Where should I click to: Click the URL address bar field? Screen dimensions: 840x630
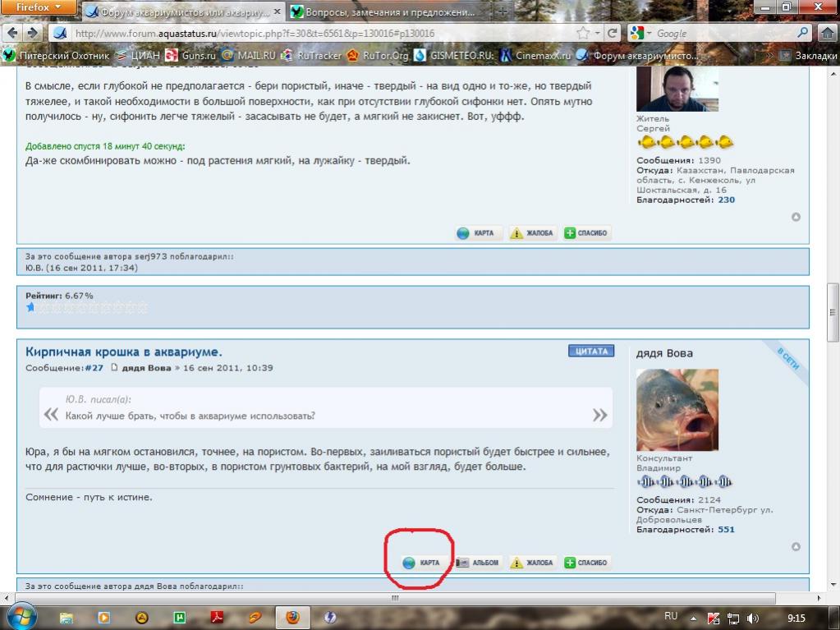pos(320,34)
